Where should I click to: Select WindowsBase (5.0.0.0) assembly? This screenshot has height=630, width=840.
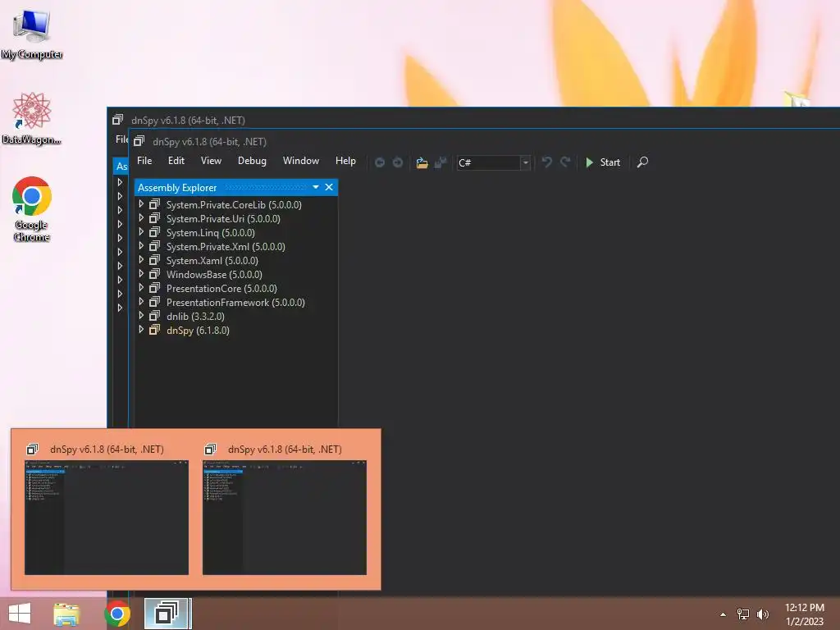tap(214, 274)
